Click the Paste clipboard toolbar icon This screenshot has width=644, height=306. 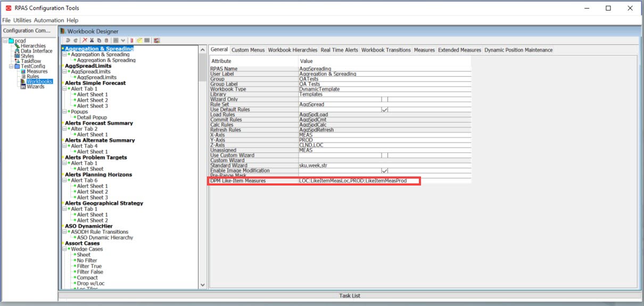pyautogui.click(x=106, y=41)
